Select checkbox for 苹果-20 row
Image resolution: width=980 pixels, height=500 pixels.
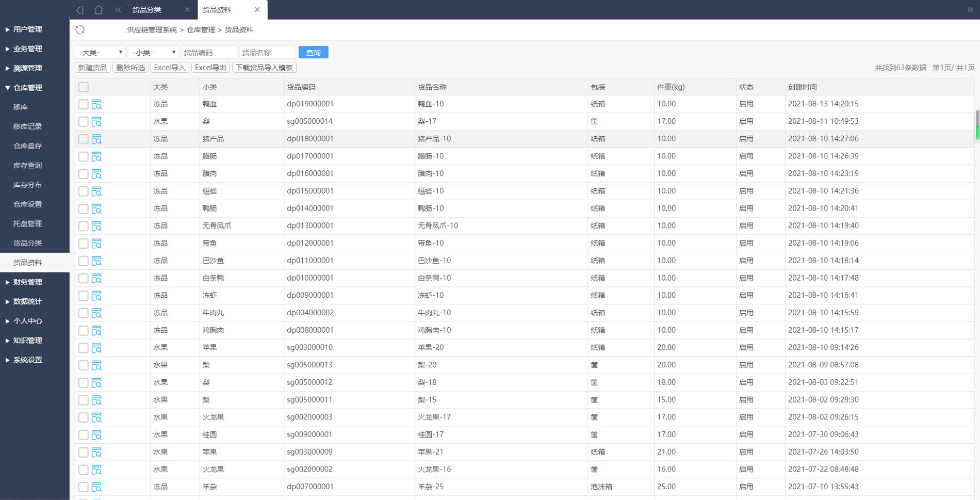[84, 348]
